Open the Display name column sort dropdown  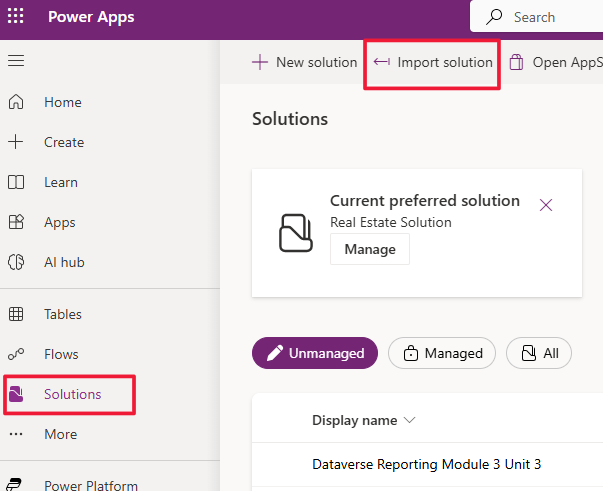364,420
